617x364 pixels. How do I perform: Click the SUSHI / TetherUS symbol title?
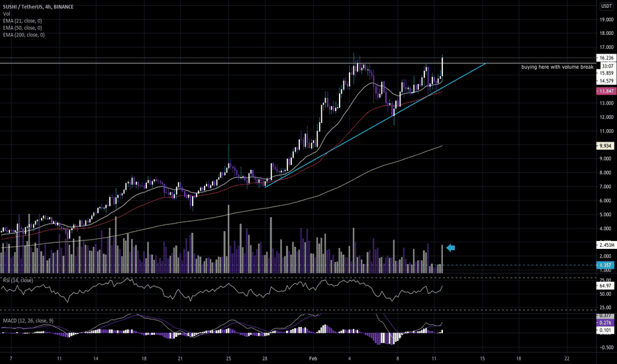point(38,7)
